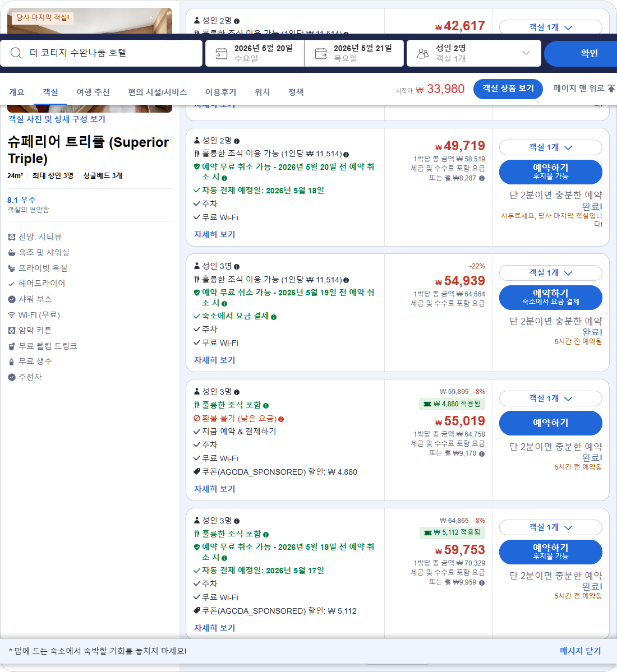The image size is (617, 672).
Task: Click the search magnifier icon in hotel field
Action: tap(16, 53)
